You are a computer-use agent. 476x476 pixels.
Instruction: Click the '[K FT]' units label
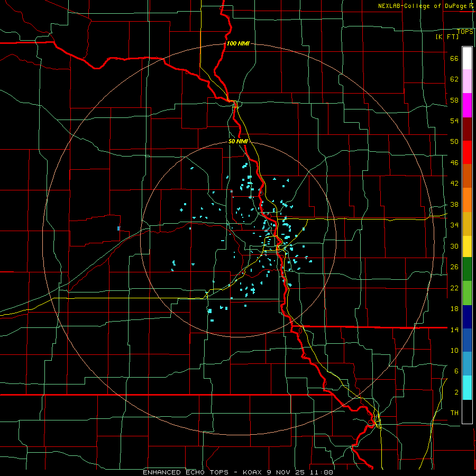[x=447, y=36]
